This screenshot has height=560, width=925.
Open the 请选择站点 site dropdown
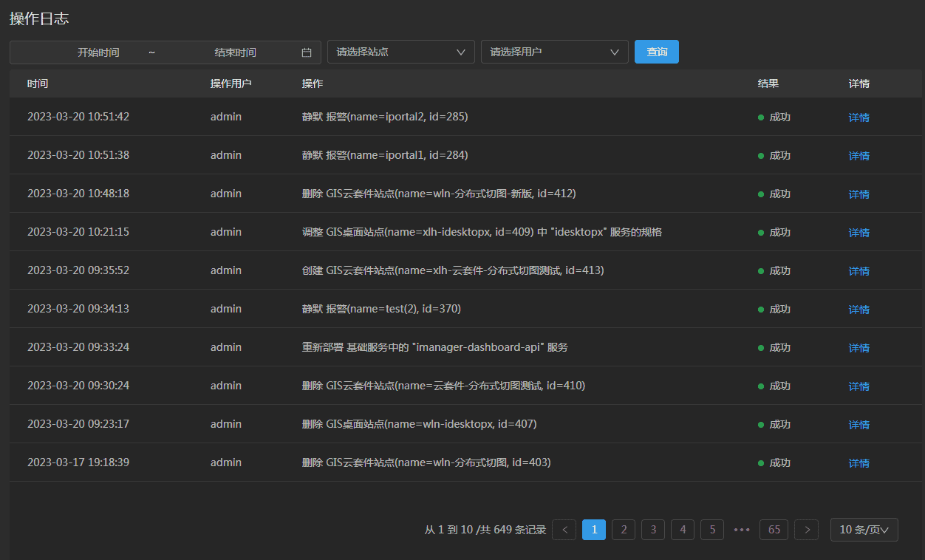400,52
